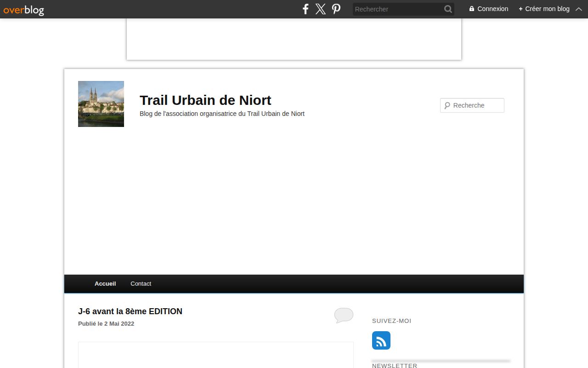The height and width of the screenshot is (368, 588).
Task: Open the Overblog logo homepage
Action: point(23,9)
